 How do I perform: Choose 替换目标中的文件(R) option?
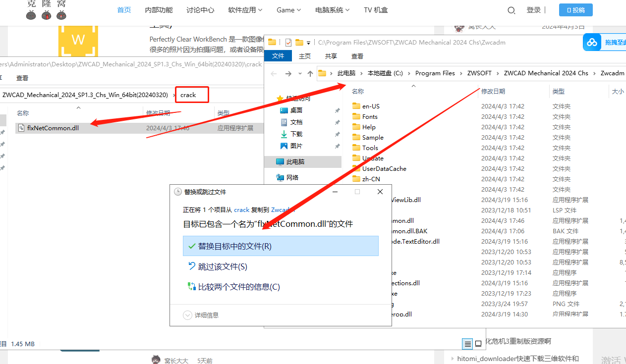[x=281, y=246]
